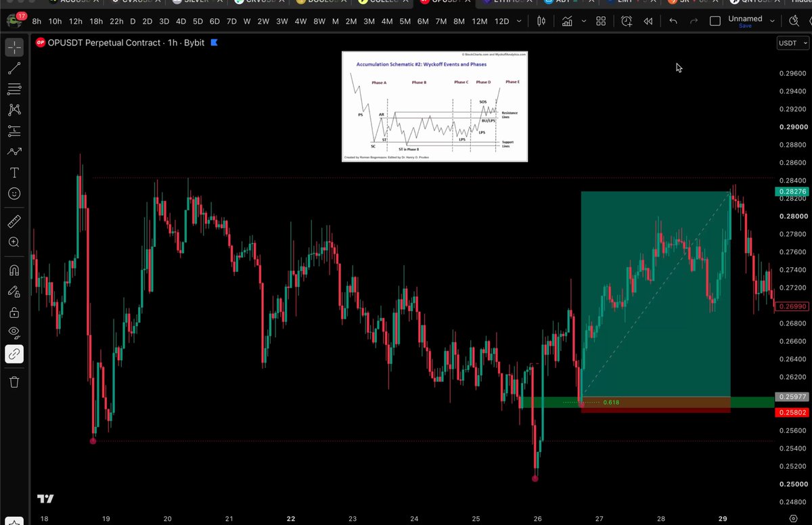This screenshot has height=525, width=812.
Task: Select the crosshair cursor tool
Action: coord(14,47)
